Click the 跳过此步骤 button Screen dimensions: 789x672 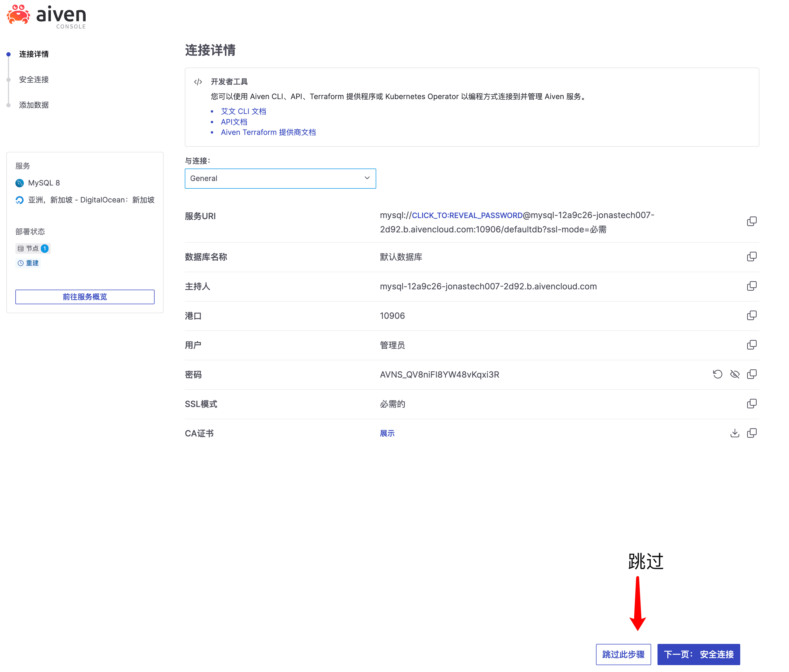(x=623, y=654)
